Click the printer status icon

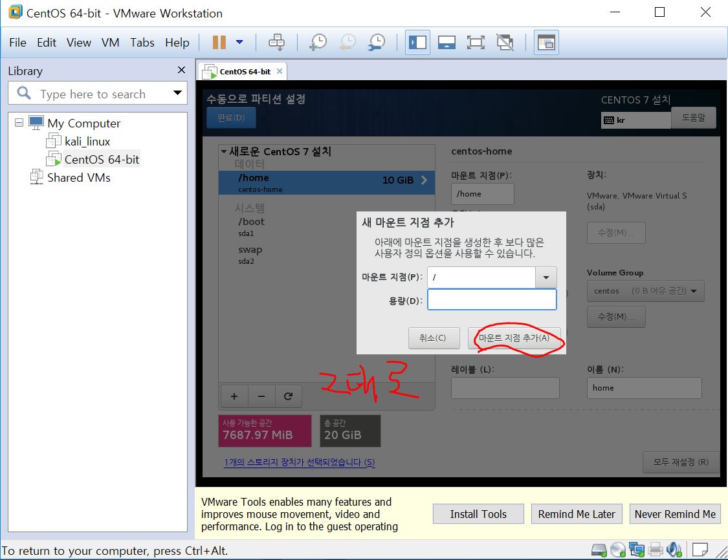tap(655, 550)
